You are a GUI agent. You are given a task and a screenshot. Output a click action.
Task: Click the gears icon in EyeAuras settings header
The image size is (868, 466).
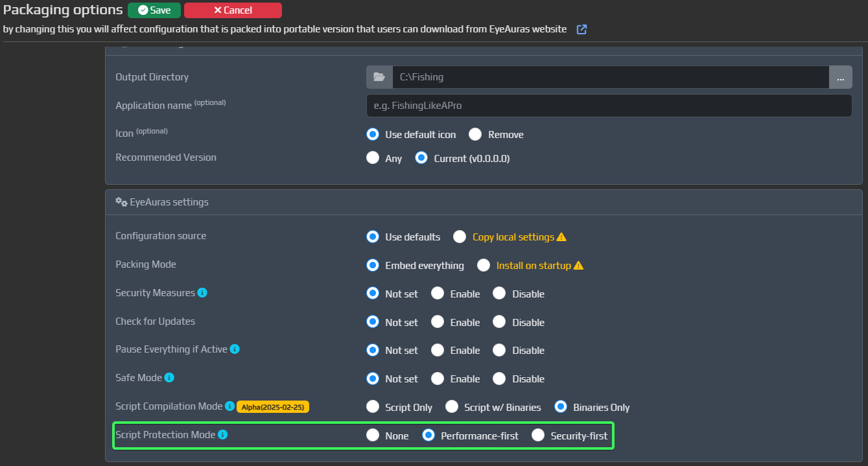(121, 202)
